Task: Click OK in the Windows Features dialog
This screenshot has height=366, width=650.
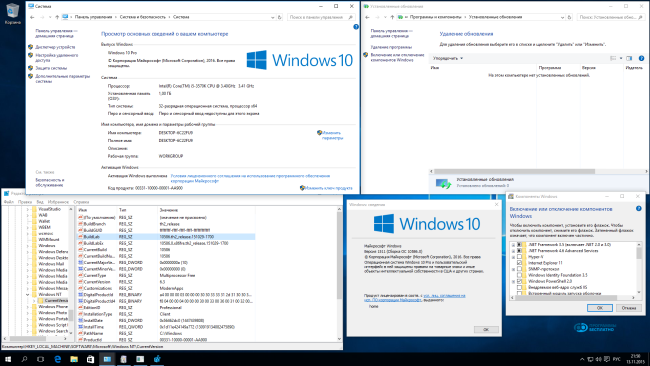Action: (599, 308)
